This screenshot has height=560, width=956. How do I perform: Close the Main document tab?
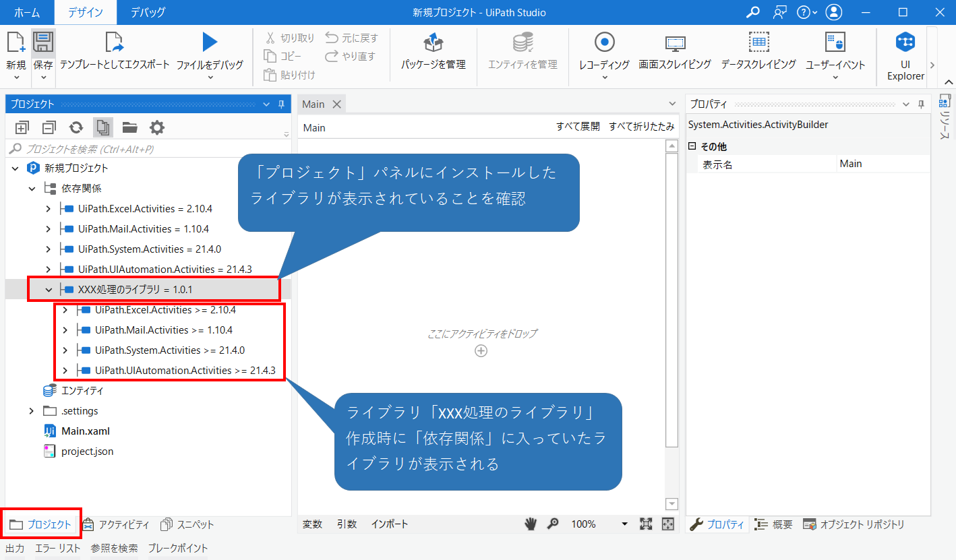336,104
